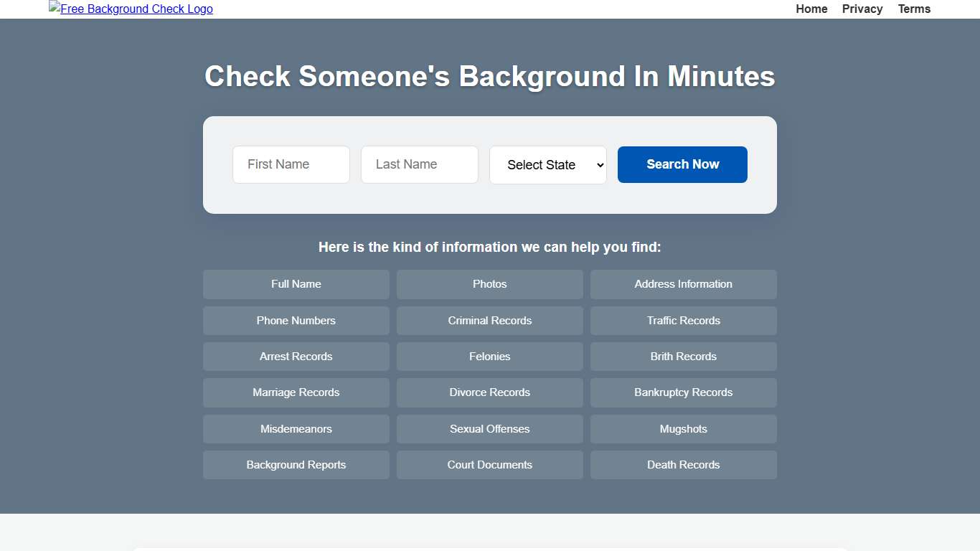Select the Marriage Records category

click(x=296, y=392)
